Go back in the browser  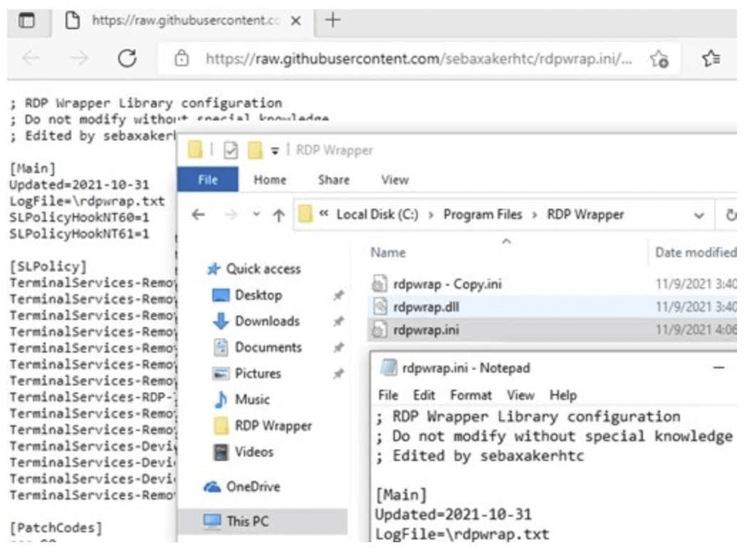(x=31, y=58)
